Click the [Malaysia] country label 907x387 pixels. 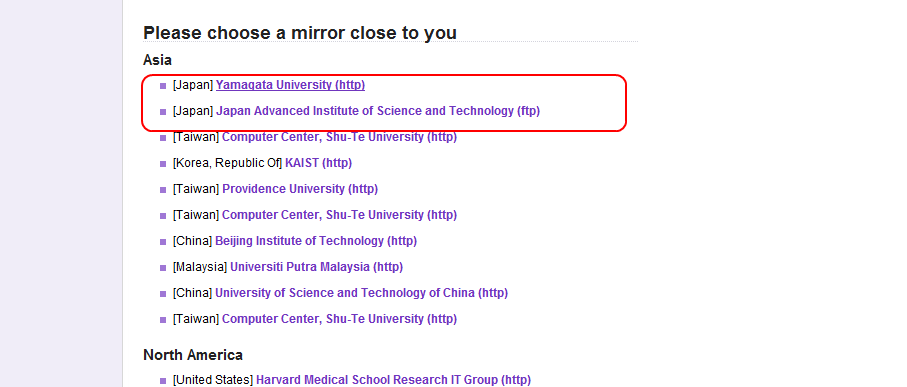(200, 267)
